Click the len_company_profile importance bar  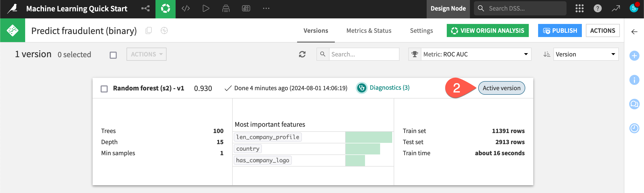coord(369,137)
